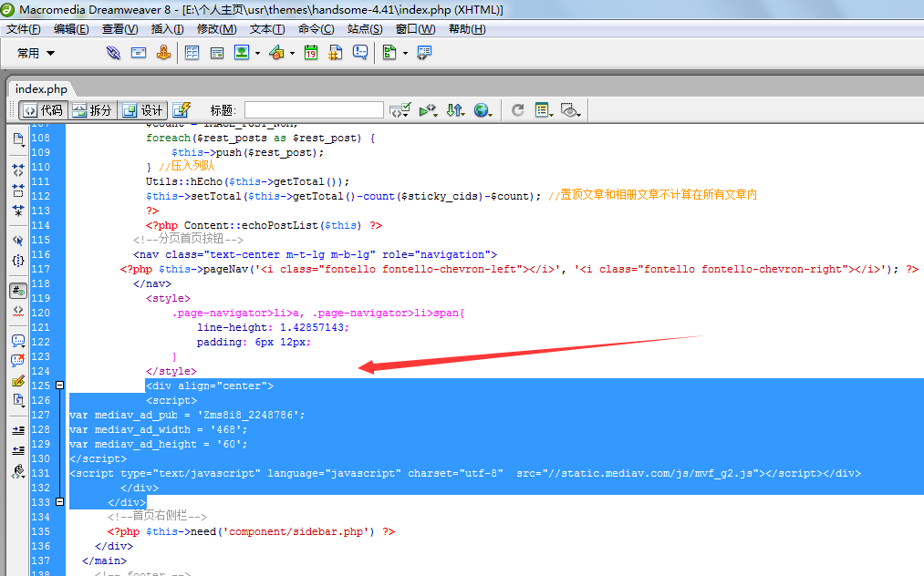Collapse the full tag
Image resolution: width=924 pixels, height=576 pixels.
pos(18,170)
